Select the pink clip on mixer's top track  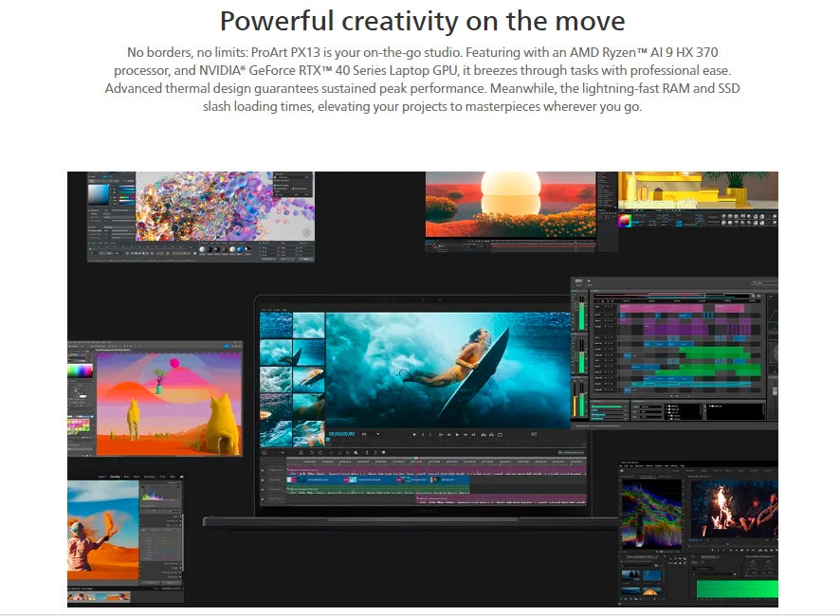(x=661, y=309)
